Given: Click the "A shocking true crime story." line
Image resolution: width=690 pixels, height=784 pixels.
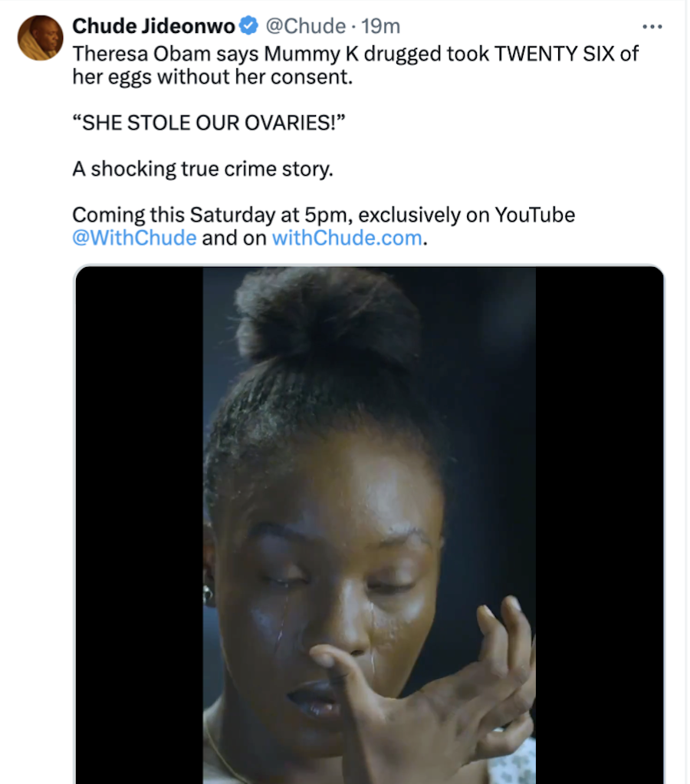Looking at the screenshot, I should click(202, 169).
